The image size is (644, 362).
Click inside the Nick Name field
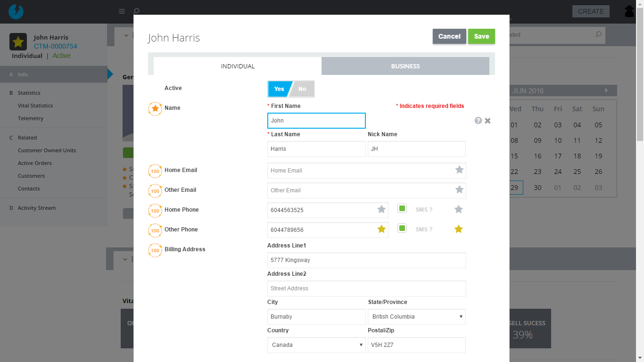pos(416,149)
